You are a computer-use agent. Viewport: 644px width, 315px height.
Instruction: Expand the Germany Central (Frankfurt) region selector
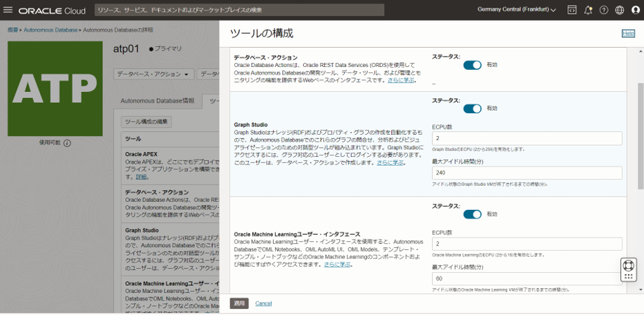(x=517, y=10)
